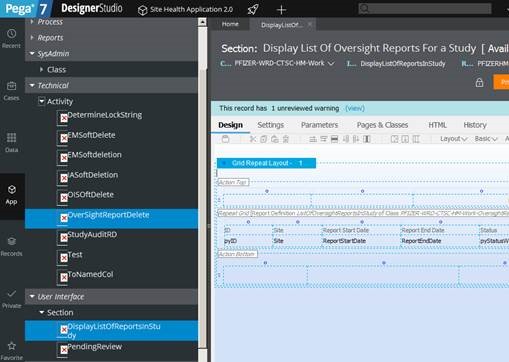The image size is (509, 362).
Task: Click the Report Start Date column header
Action: [346, 230]
